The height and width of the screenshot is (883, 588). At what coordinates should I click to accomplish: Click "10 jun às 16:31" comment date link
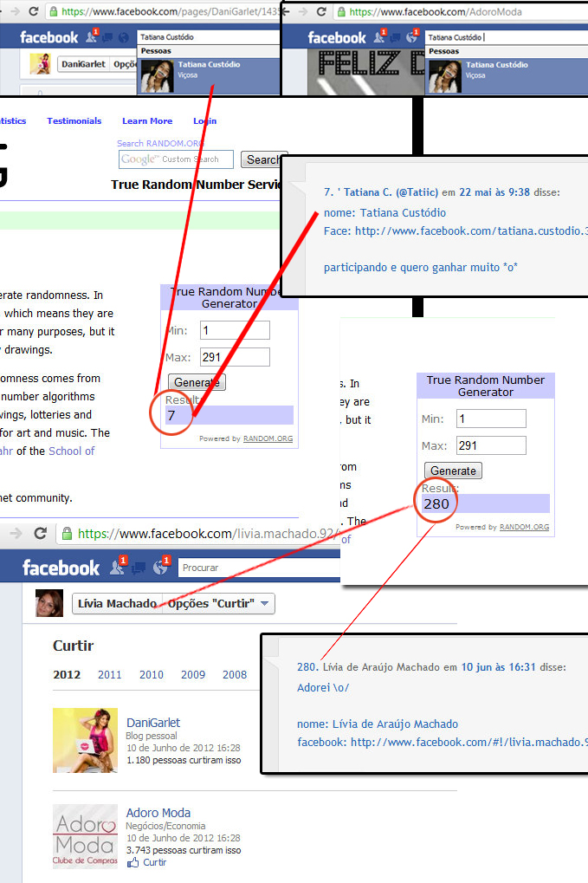click(x=499, y=666)
